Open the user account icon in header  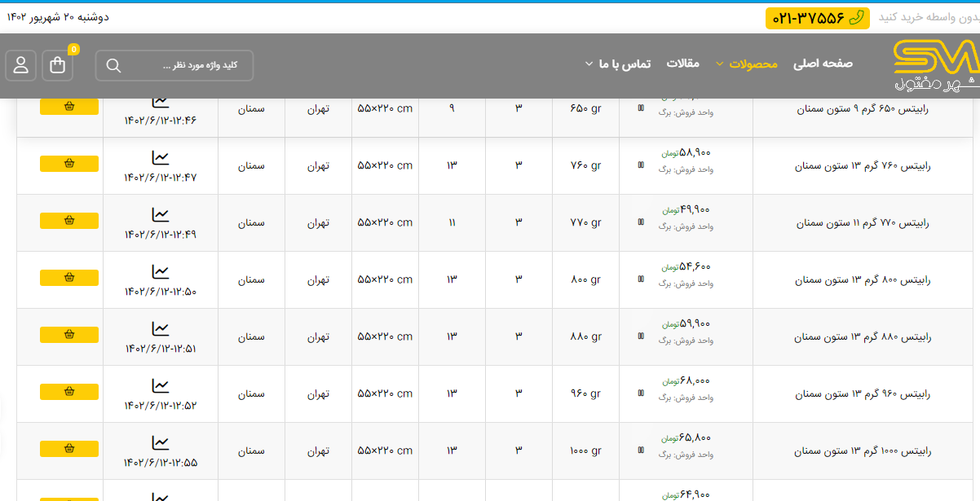tap(21, 65)
